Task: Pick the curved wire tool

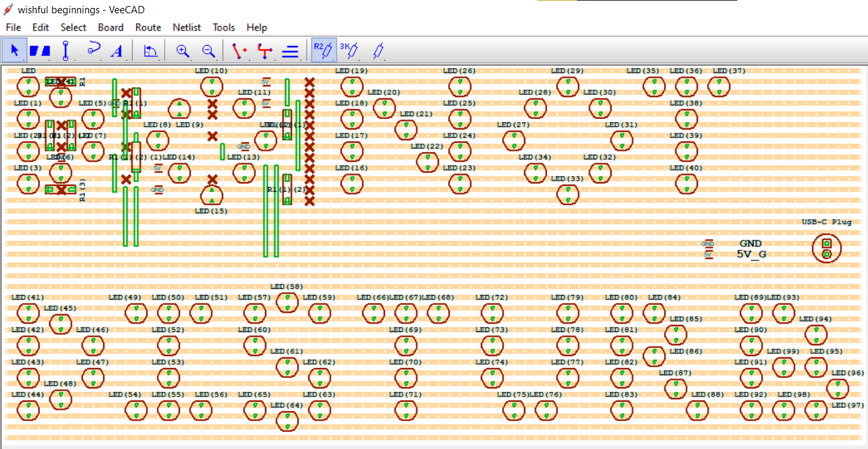Action: (94, 50)
